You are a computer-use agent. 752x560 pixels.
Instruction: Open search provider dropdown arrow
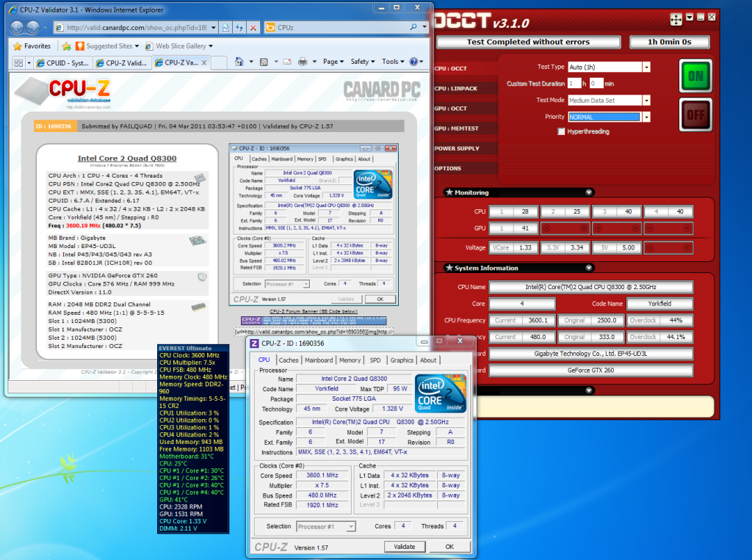point(424,27)
